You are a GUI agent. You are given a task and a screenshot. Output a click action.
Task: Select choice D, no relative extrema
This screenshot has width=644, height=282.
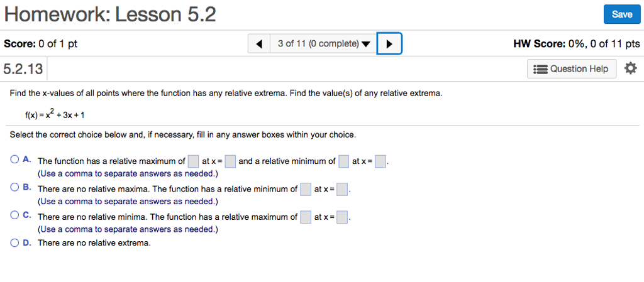coord(14,242)
